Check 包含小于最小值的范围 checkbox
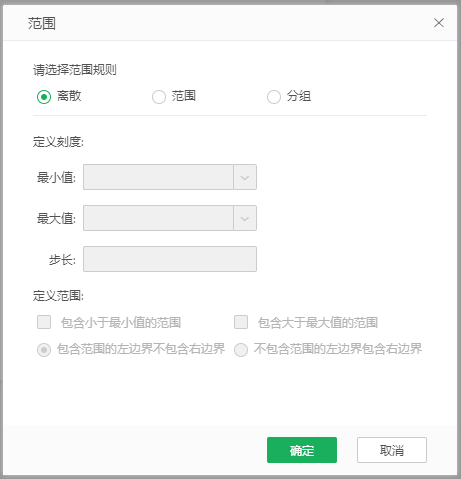The image size is (461, 479). coord(44,322)
